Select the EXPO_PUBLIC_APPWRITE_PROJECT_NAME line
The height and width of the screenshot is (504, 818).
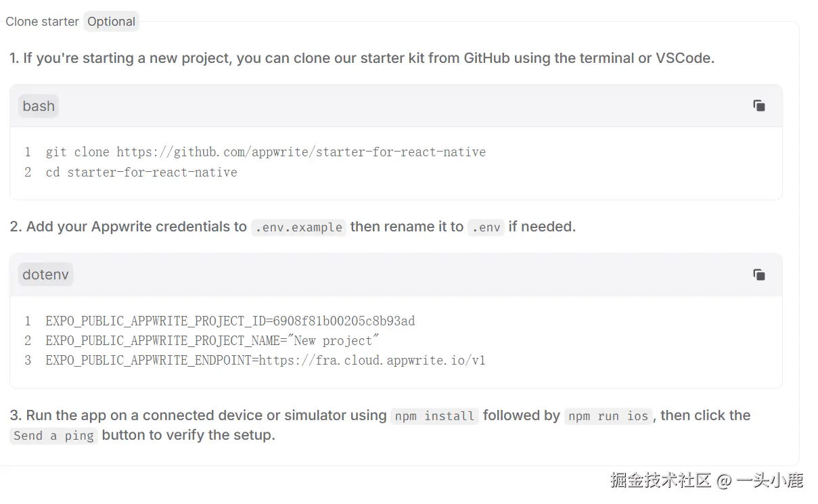point(212,340)
